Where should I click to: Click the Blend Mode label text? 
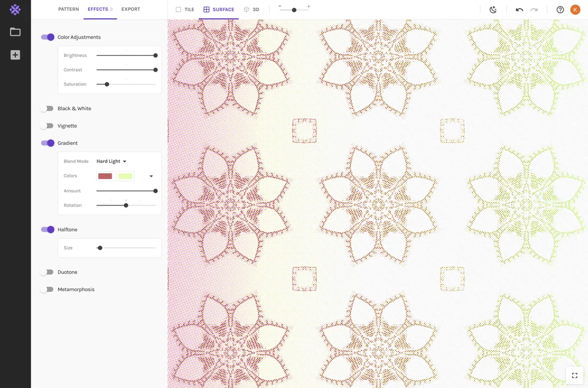coord(76,161)
